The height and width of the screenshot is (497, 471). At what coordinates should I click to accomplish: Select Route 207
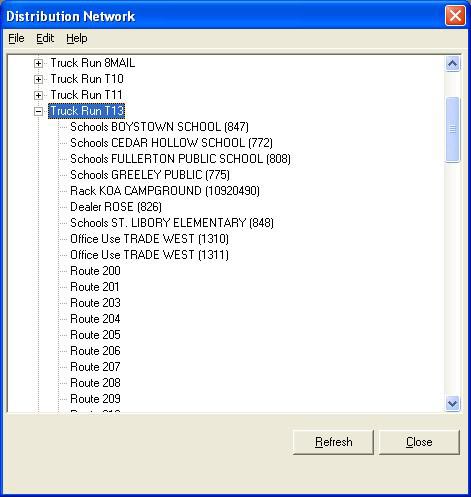(95, 367)
